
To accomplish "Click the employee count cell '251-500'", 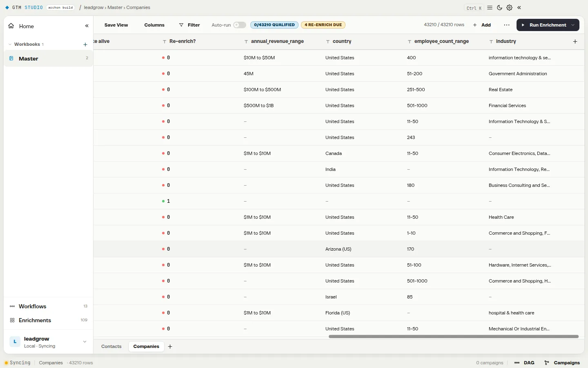I will pos(416,90).
